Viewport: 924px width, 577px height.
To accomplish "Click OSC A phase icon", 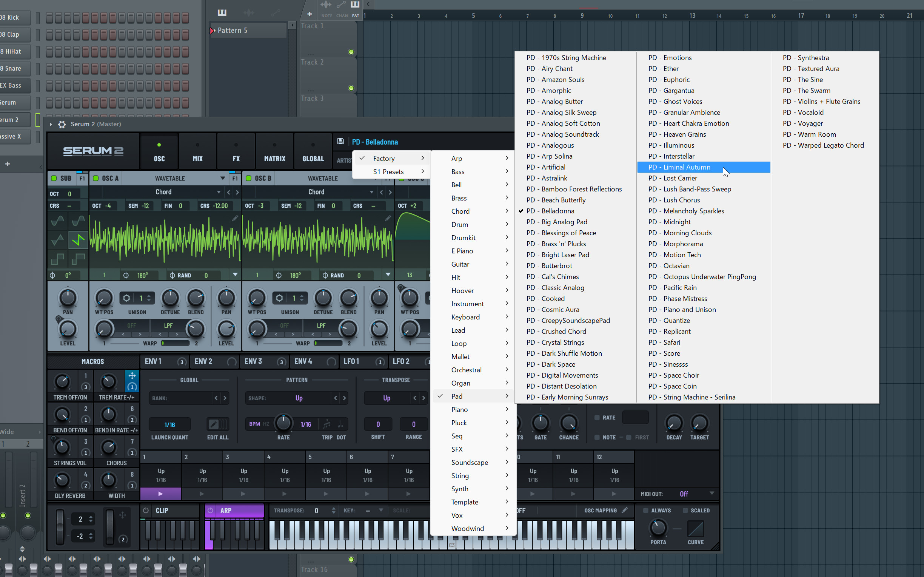I will point(125,275).
